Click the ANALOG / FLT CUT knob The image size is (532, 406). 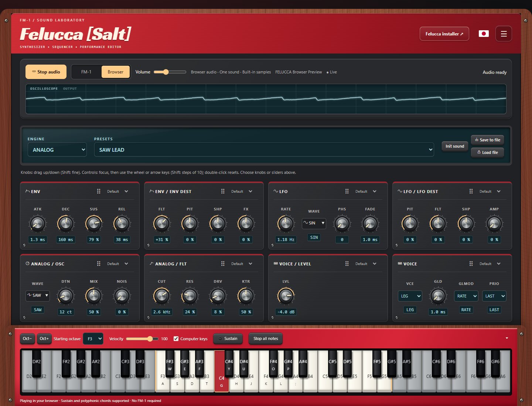point(162,296)
